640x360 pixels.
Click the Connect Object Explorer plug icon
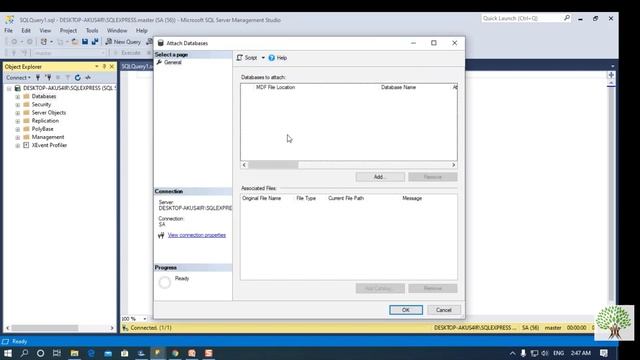38,78
